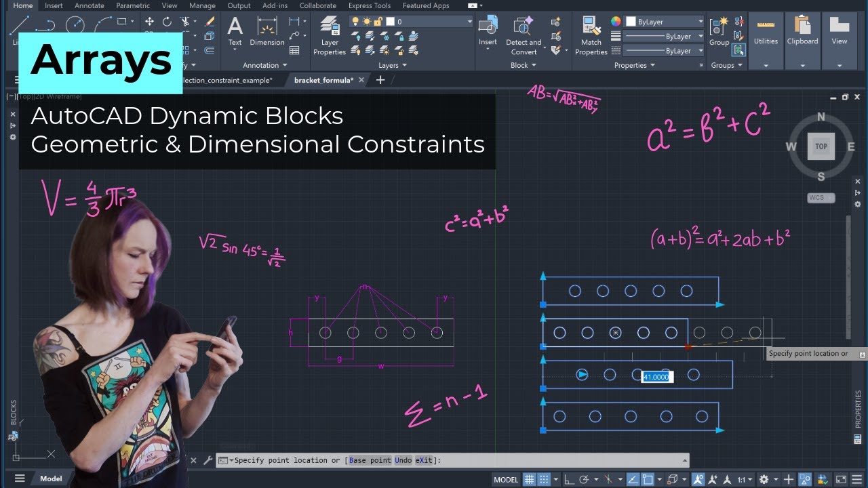868x488 pixels.
Task: Click the Group Edit icon
Action: pos(738,36)
